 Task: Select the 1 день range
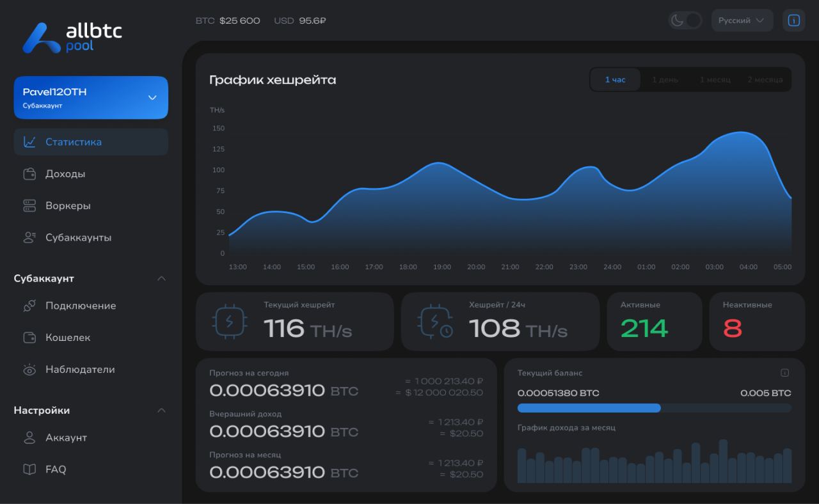pos(665,80)
